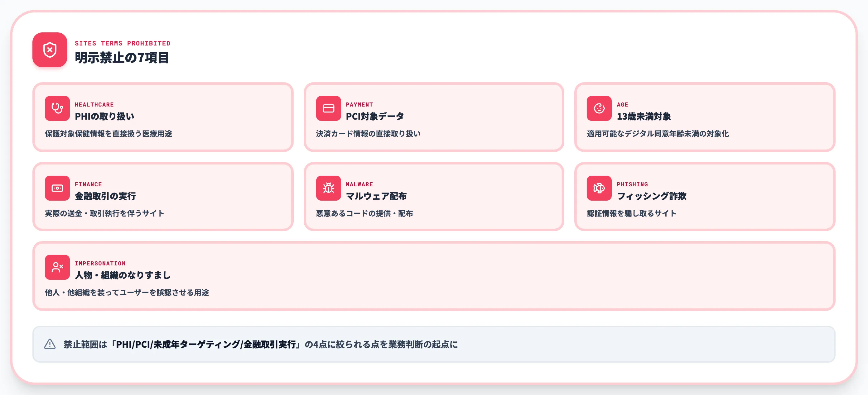Screen dimensions: 868x395
Task: Click the title フィッシング詐欺
Action: tap(651, 196)
